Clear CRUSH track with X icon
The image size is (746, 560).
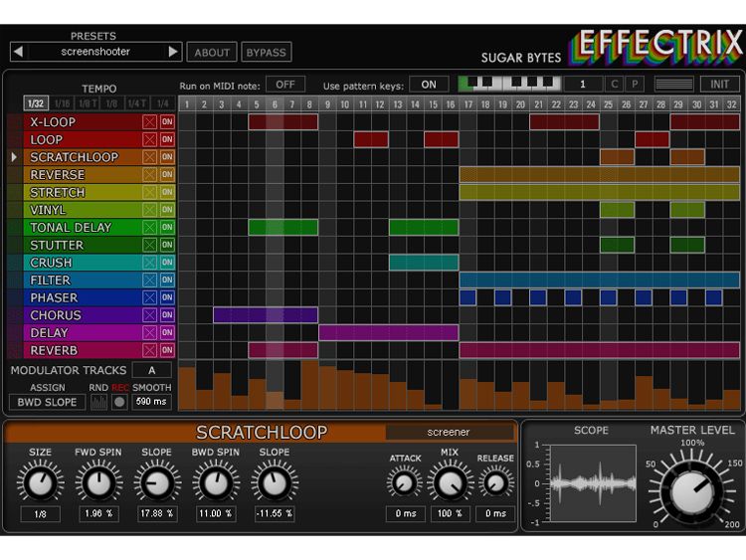[x=149, y=263]
